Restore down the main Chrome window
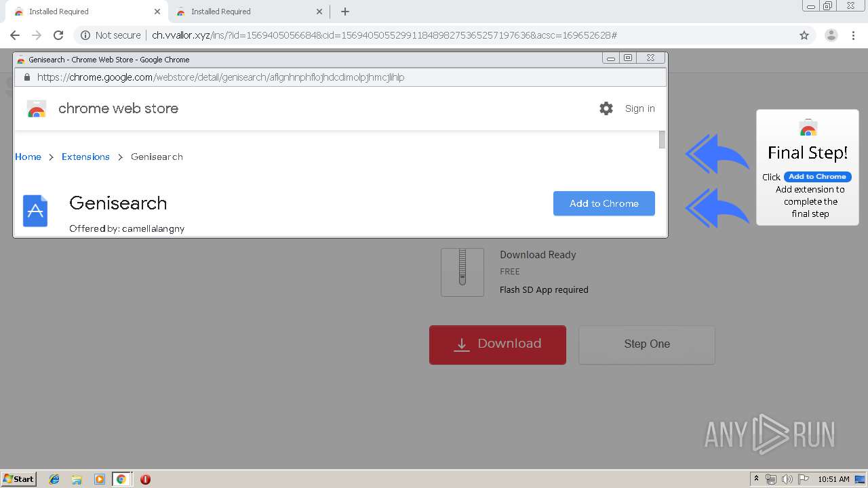This screenshot has width=868, height=488. point(828,5)
